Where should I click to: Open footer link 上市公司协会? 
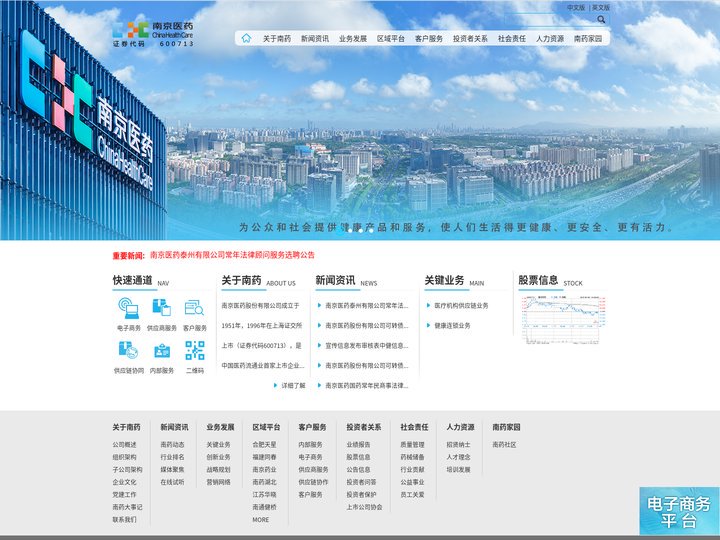click(x=364, y=507)
